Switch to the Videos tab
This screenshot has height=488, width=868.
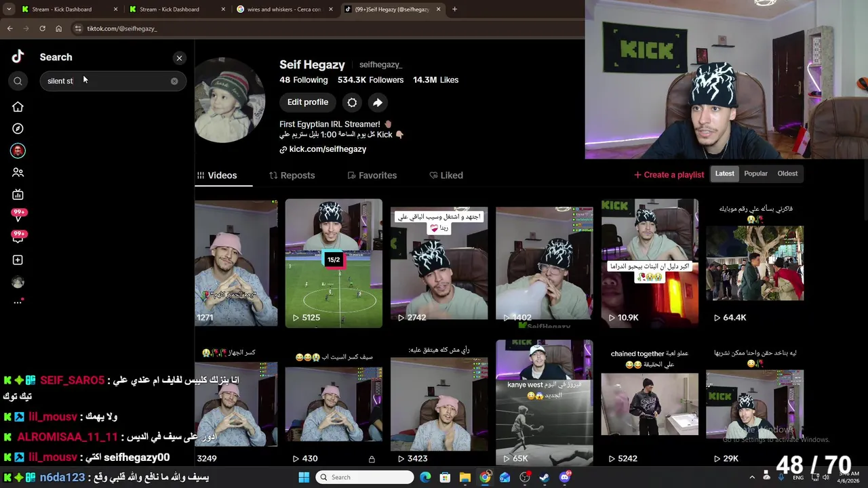coord(218,176)
